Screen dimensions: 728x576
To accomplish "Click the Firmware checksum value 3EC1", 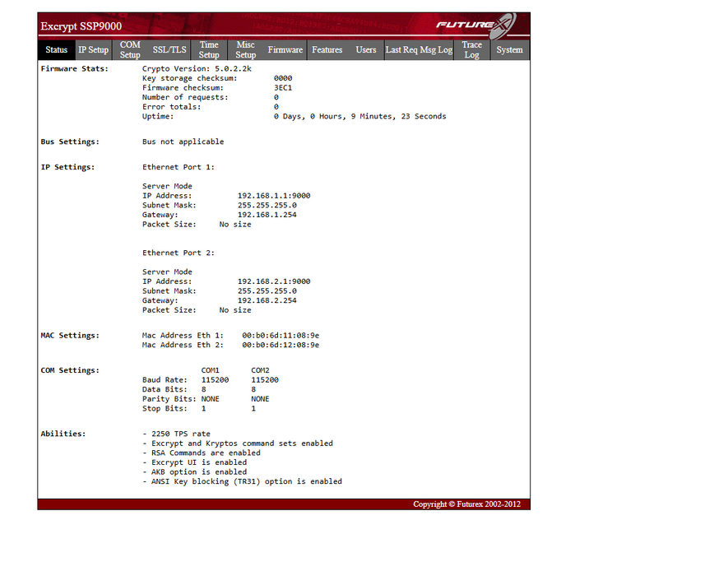I will click(x=284, y=87).
